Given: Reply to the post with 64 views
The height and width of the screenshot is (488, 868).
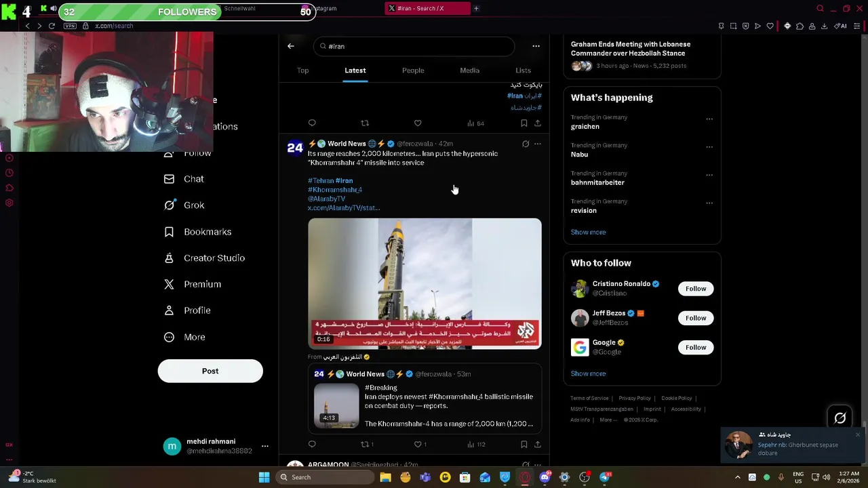Looking at the screenshot, I should click(x=312, y=123).
